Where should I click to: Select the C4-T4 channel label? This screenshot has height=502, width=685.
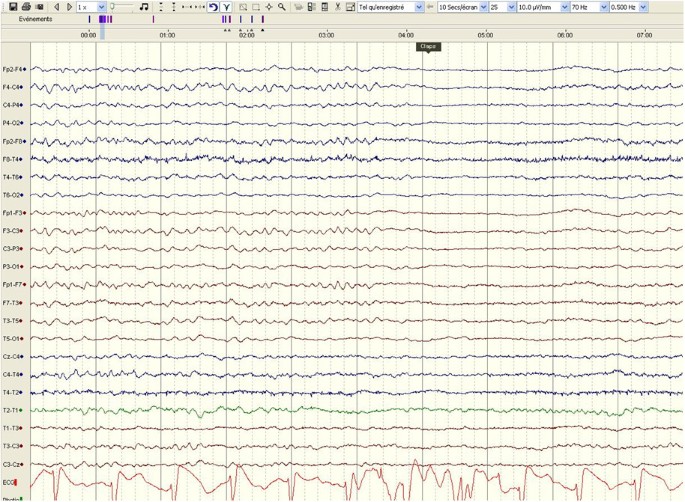pyautogui.click(x=13, y=374)
